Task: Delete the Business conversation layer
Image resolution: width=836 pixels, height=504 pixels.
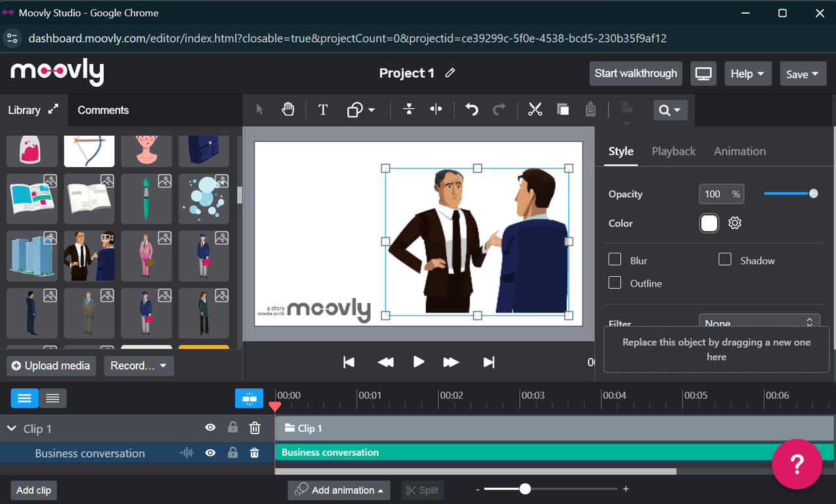Action: click(x=254, y=452)
